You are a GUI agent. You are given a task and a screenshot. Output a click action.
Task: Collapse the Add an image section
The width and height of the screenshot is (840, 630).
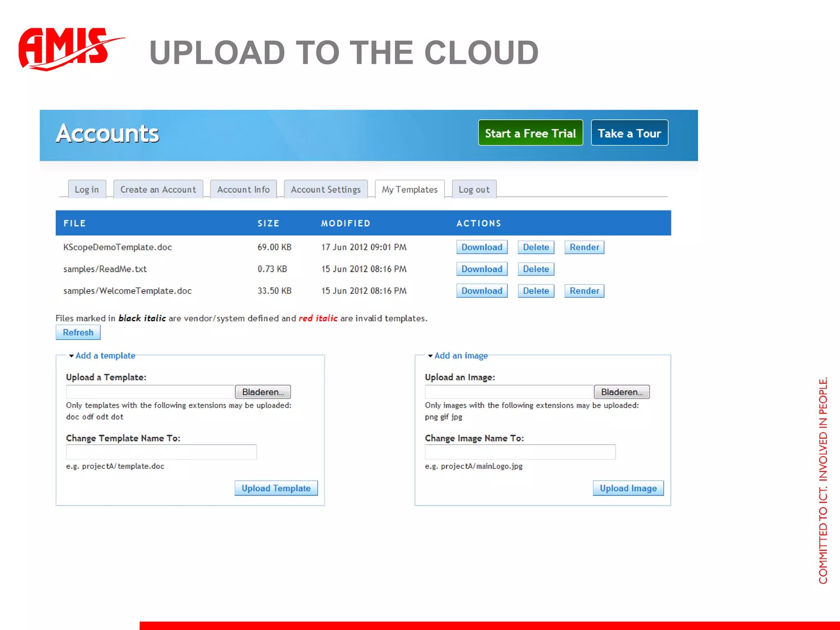(x=458, y=356)
